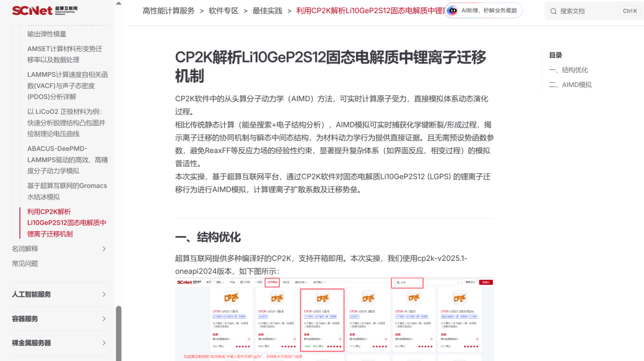Open 软件专区 breadcrumb link
The width and height of the screenshot is (644, 361).
tap(223, 11)
